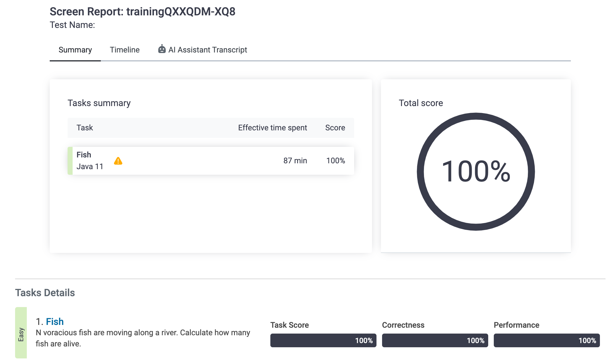Click the 100% score in Fish row

[x=335, y=161]
